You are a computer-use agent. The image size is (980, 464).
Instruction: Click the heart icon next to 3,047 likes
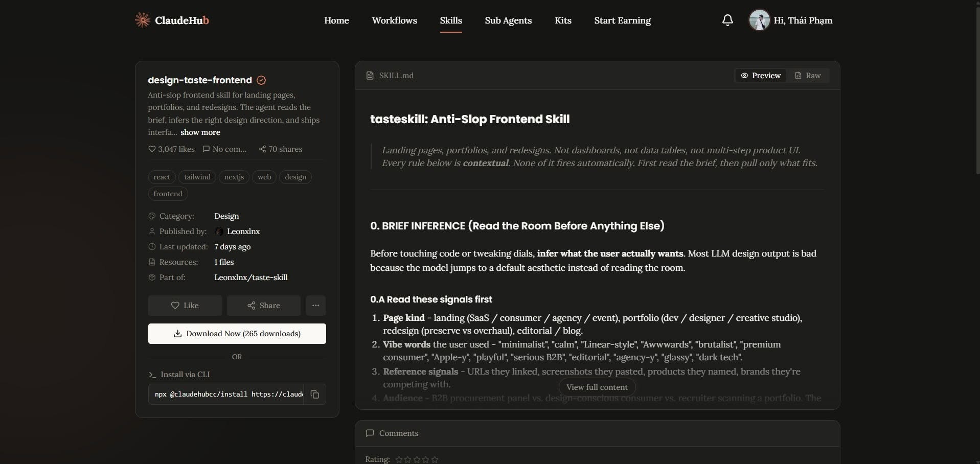click(152, 149)
